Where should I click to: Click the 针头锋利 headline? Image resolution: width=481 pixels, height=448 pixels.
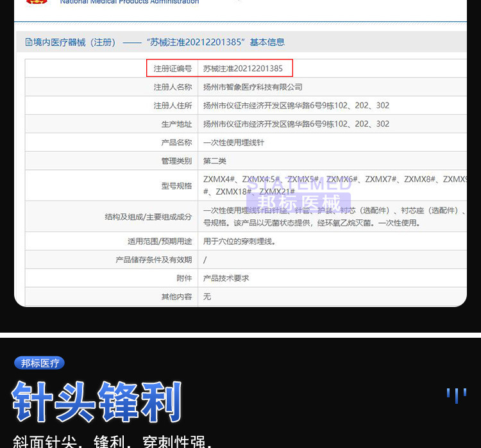(x=97, y=402)
